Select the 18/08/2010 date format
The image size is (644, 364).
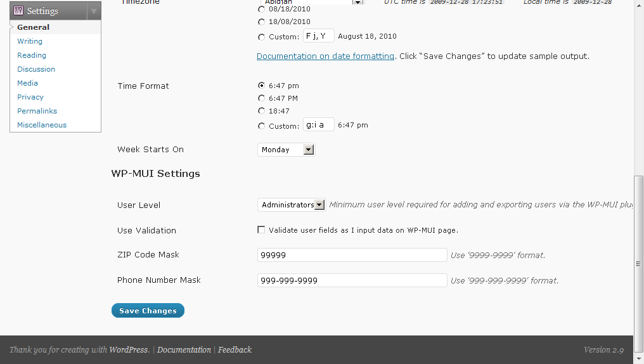261,22
